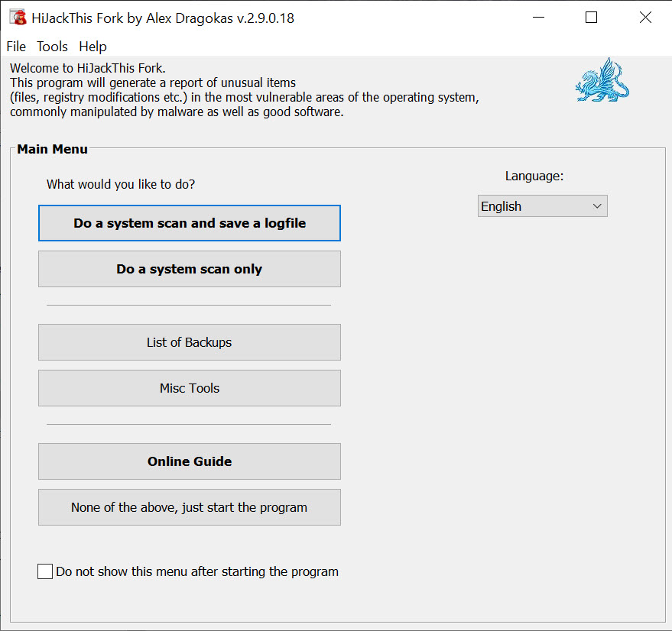Open the Help menu

[93, 47]
